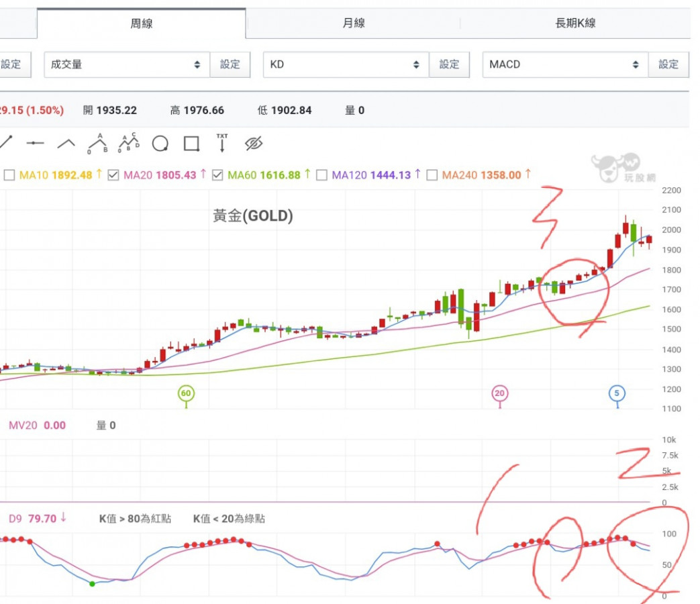Select the circle drawing tool

click(x=160, y=144)
